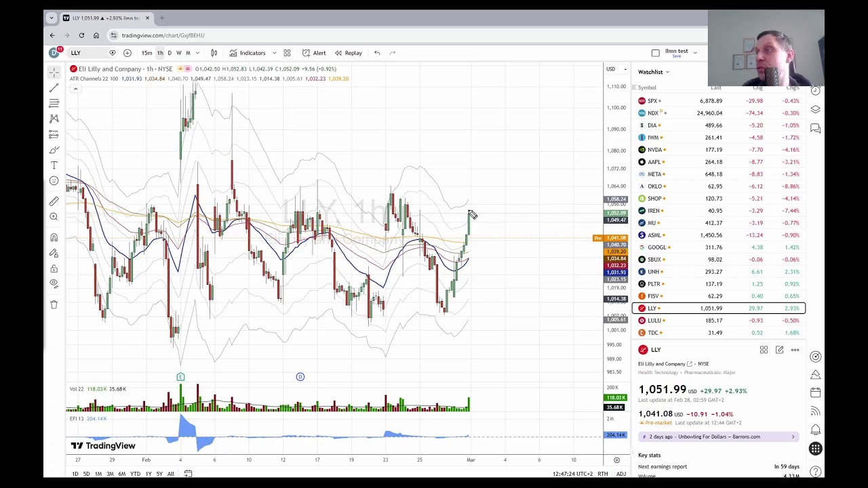Redo the chart action

click(393, 53)
